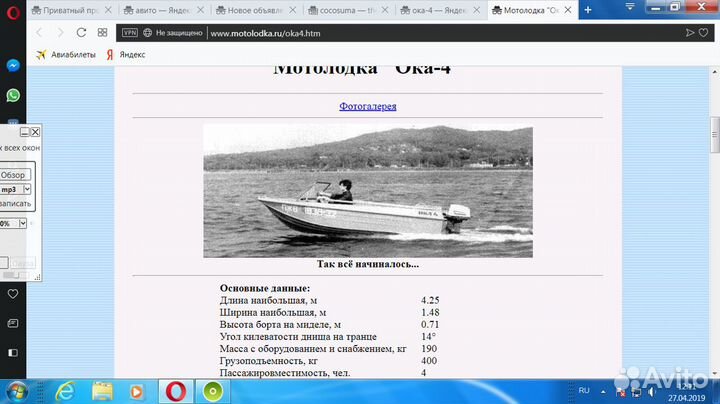The width and height of the screenshot is (720, 404).
Task: Open WhatsApp in the Opera sidebar
Action: pyautogui.click(x=13, y=95)
